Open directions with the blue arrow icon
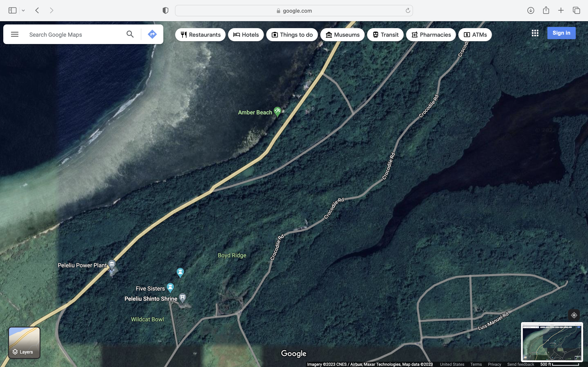The width and height of the screenshot is (588, 367). 152,34
